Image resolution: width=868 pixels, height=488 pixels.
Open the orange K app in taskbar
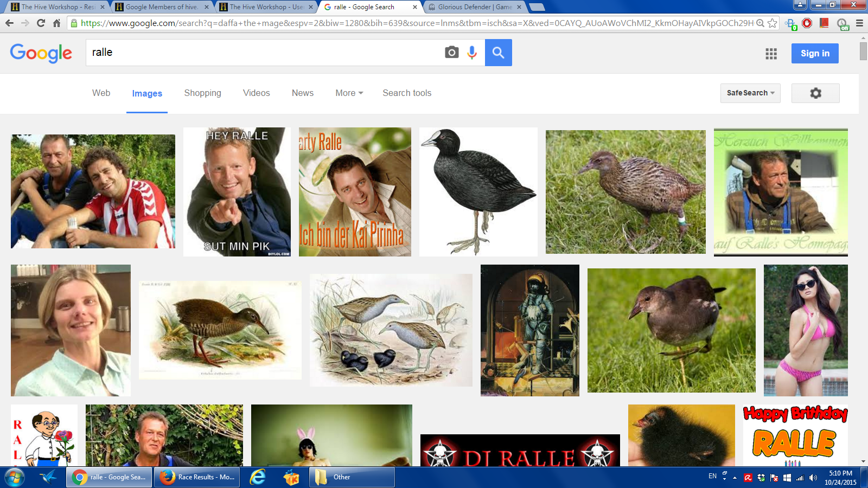pyautogui.click(x=291, y=477)
